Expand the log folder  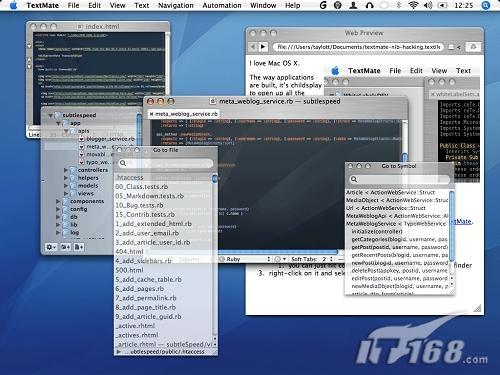[x=58, y=233]
